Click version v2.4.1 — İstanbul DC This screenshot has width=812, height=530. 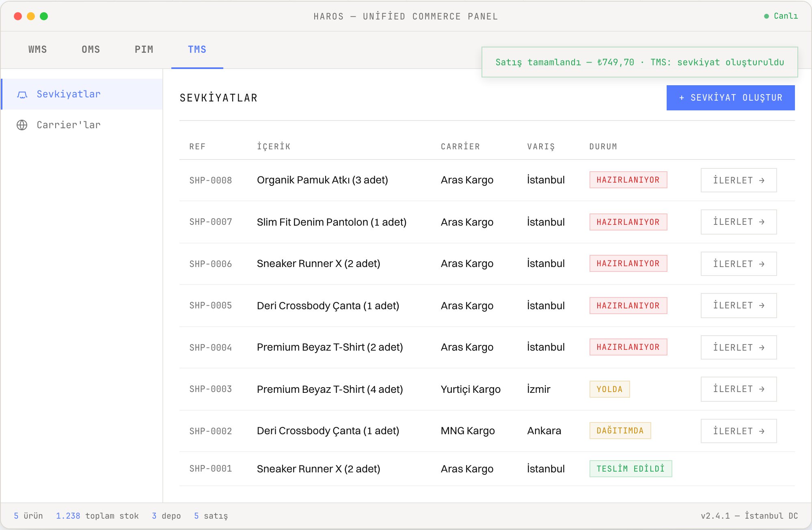tap(749, 516)
